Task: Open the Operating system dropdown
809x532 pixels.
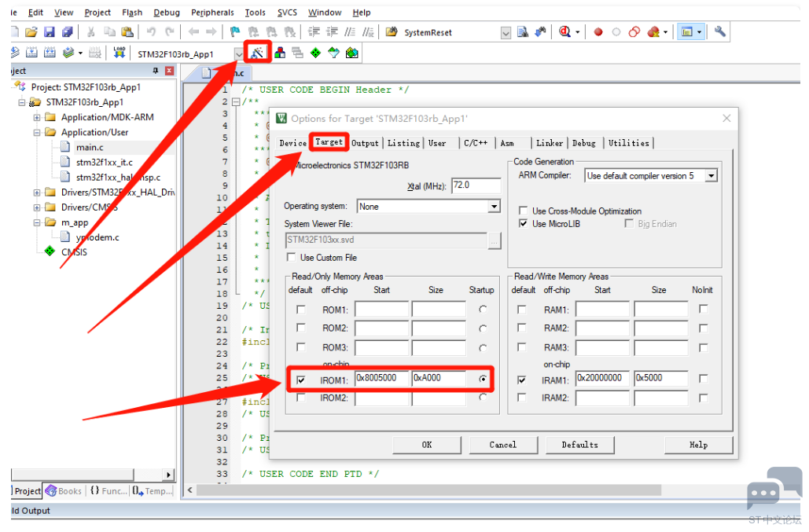Action: tap(494, 206)
